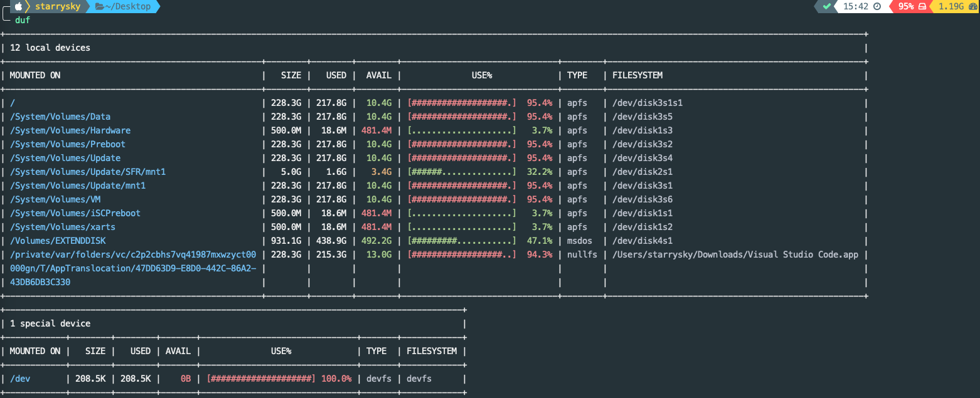Image resolution: width=980 pixels, height=398 pixels.
Task: Click the 95% disk usage indicator
Action: tap(905, 6)
